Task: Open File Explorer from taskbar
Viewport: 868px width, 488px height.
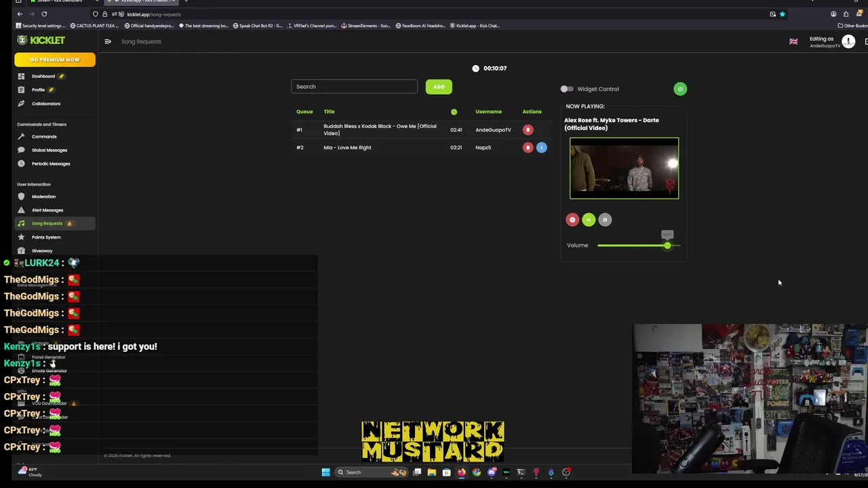Action: (x=431, y=472)
